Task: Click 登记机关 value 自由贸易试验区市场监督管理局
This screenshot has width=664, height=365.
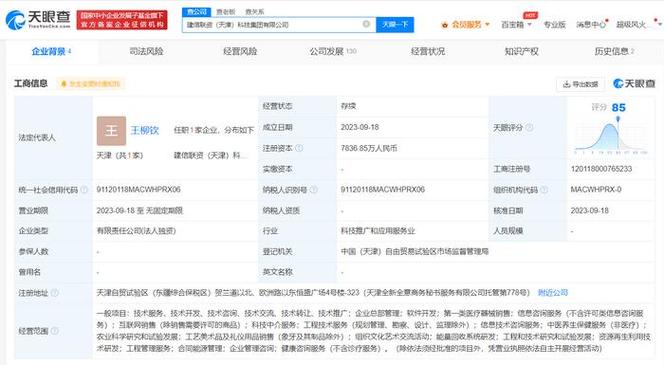Action: tap(415, 252)
